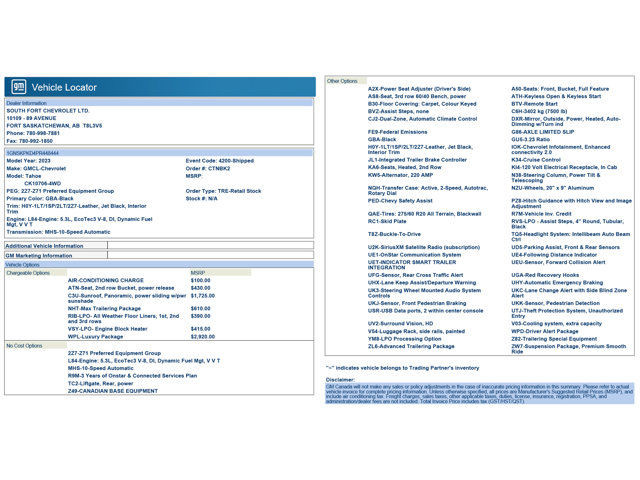Click the No Cost Options label
Viewport: 640px width, 480px height.
[24, 346]
